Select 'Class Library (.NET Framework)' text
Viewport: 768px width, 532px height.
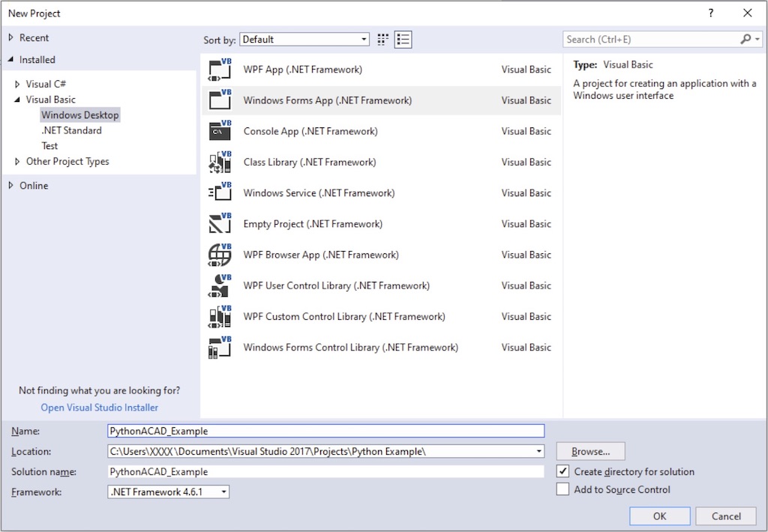pyautogui.click(x=310, y=162)
